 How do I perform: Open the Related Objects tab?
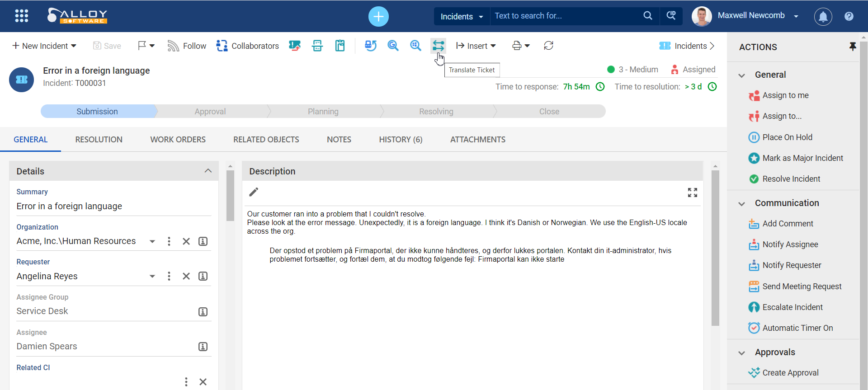pos(266,140)
